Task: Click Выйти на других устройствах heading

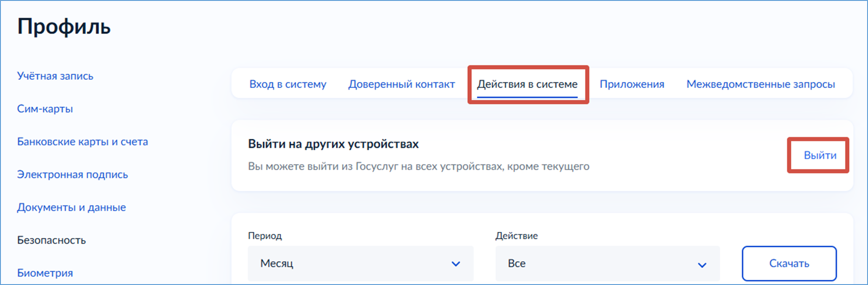Action: pos(333,144)
